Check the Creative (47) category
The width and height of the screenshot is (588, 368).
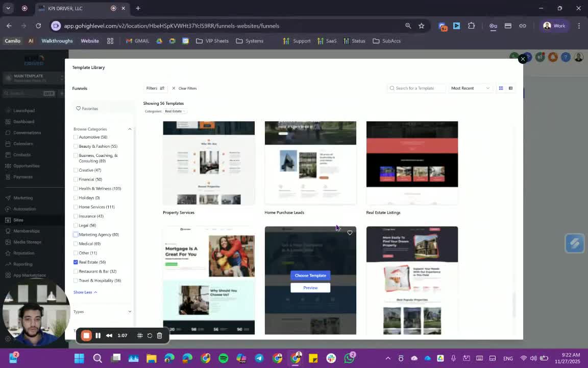click(76, 170)
